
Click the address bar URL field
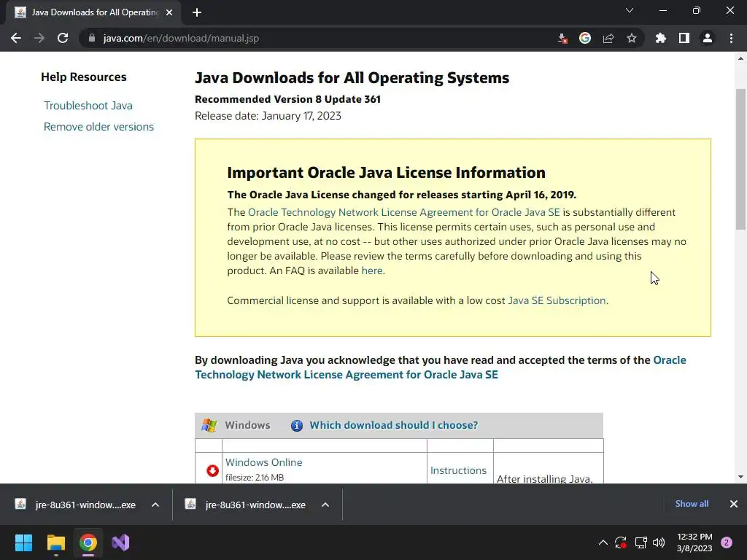[314, 38]
